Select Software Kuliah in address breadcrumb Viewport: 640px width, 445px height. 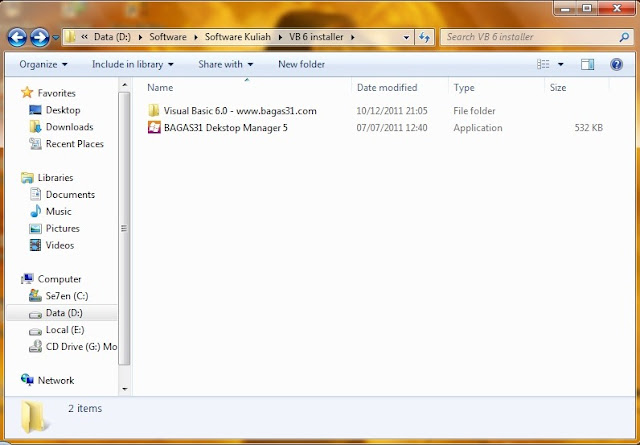click(x=238, y=37)
